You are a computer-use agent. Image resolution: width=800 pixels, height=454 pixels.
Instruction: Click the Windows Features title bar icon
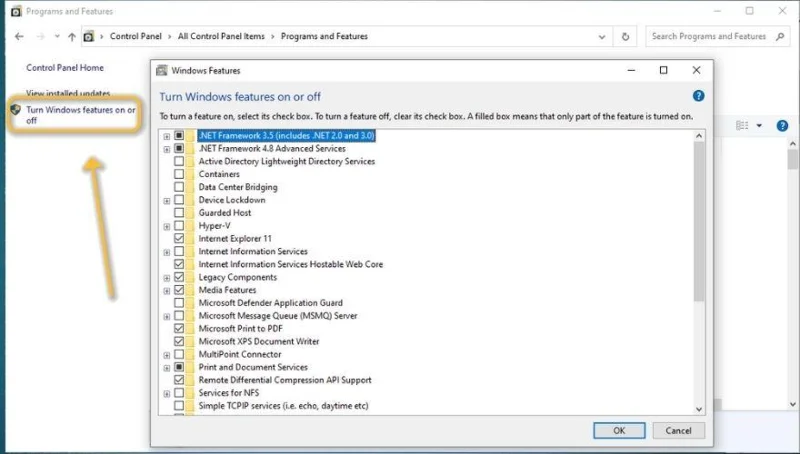162,70
